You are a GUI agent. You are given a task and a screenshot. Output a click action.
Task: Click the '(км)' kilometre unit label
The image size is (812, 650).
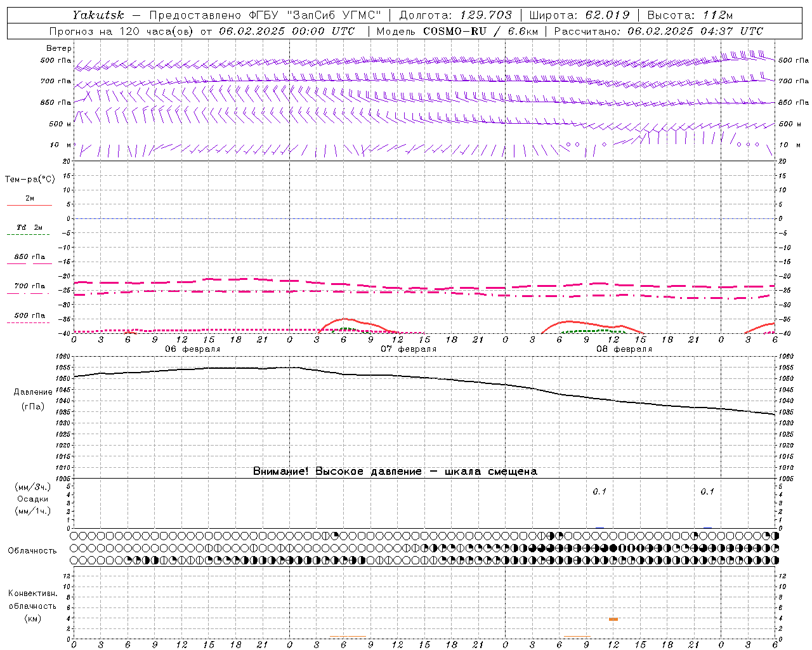click(x=32, y=618)
